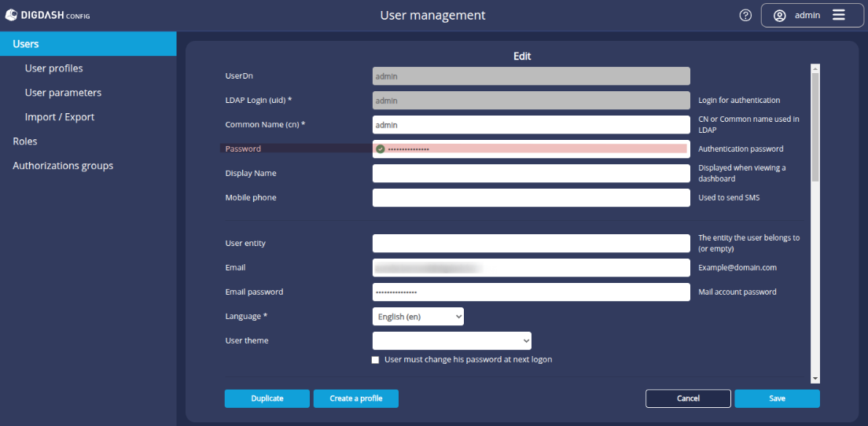Click the Duplicate button
This screenshot has width=868, height=426.
267,398
